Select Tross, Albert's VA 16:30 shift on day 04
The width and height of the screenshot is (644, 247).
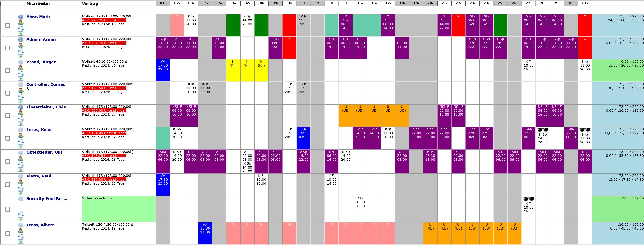[x=205, y=233]
